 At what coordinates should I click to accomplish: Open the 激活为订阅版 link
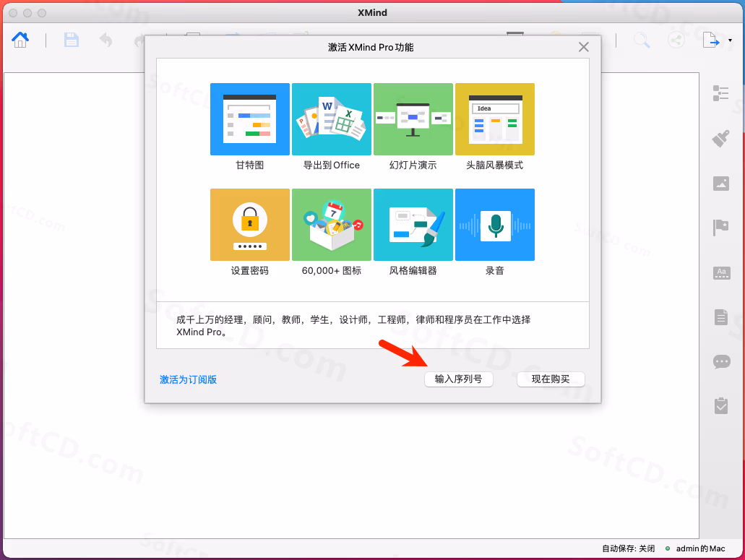click(x=188, y=379)
